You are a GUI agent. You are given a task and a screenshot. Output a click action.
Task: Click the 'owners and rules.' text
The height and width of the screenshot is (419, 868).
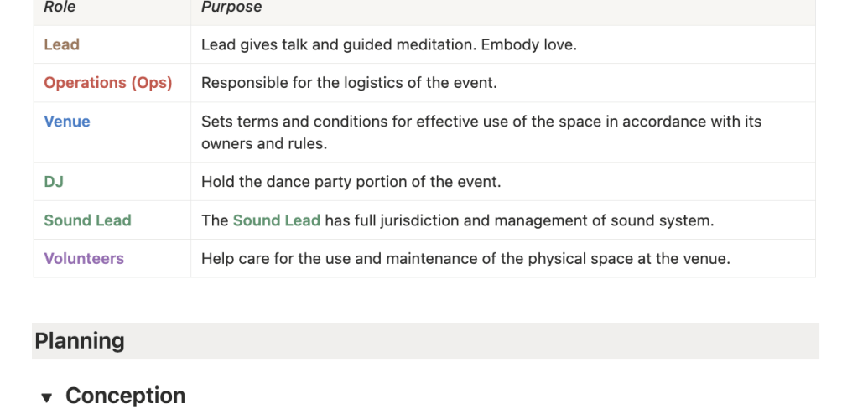(264, 143)
